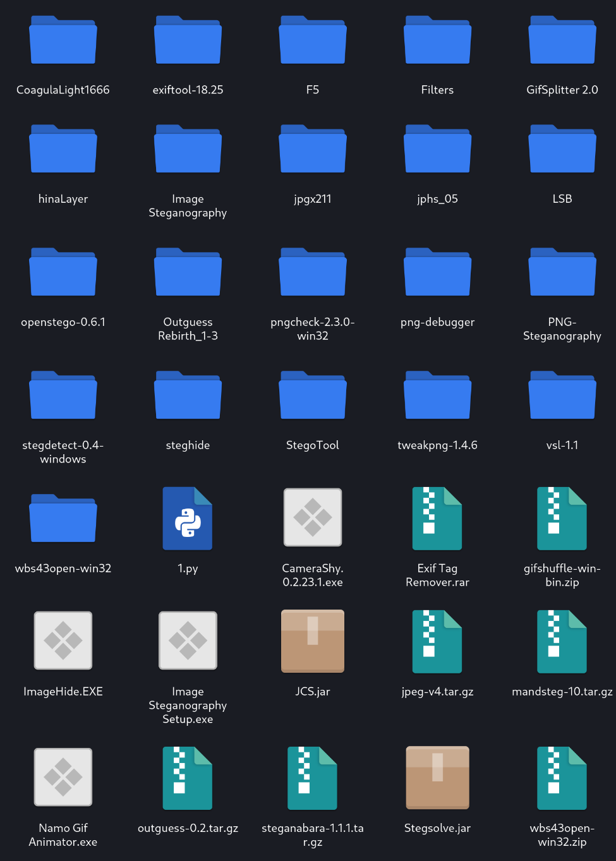
Task: Open the wbs43open-win32 folder icon
Action: 63,518
